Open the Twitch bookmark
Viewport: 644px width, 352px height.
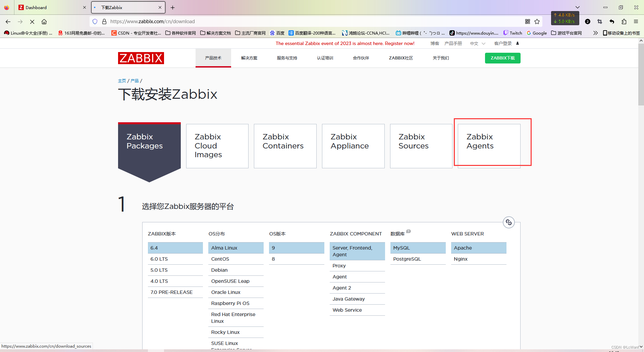513,33
